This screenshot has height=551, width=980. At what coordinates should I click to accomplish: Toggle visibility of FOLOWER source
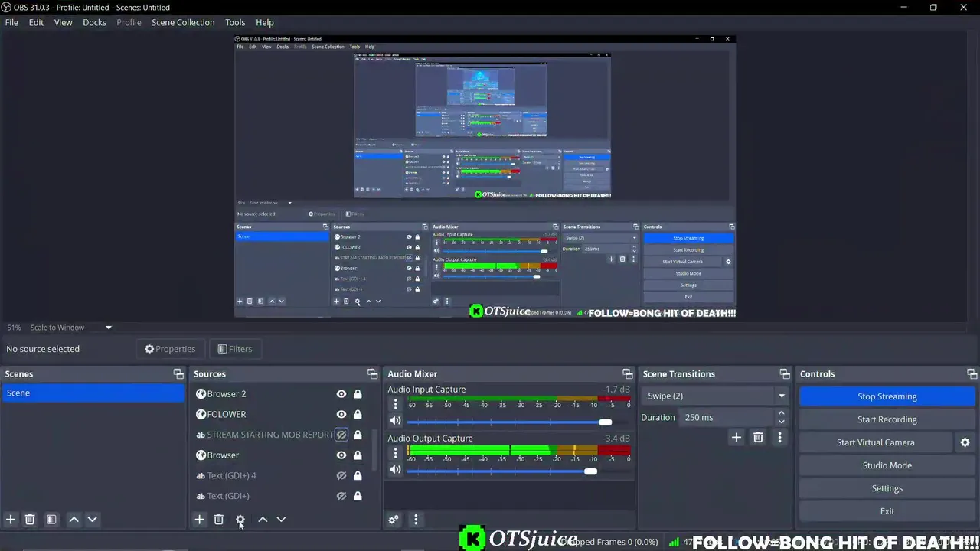pyautogui.click(x=341, y=414)
